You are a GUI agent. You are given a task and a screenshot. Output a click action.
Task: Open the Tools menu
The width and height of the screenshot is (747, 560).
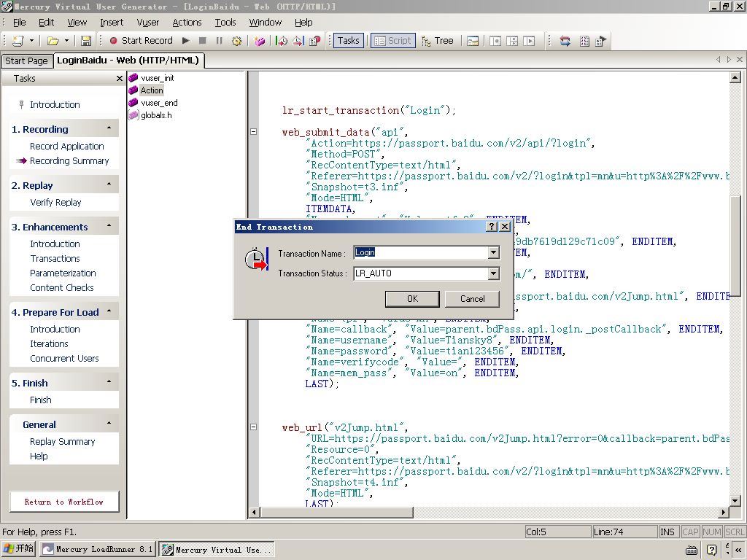(225, 23)
